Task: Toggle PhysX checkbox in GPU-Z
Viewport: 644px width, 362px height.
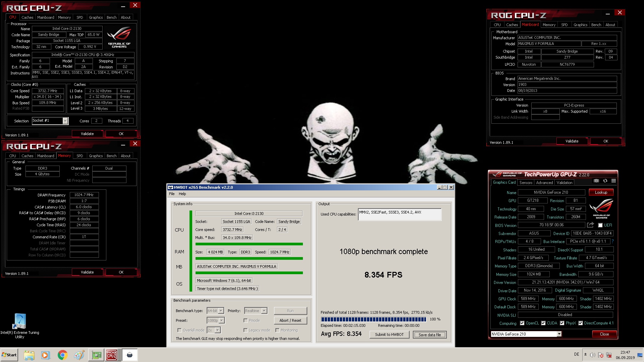Action: [562, 323]
